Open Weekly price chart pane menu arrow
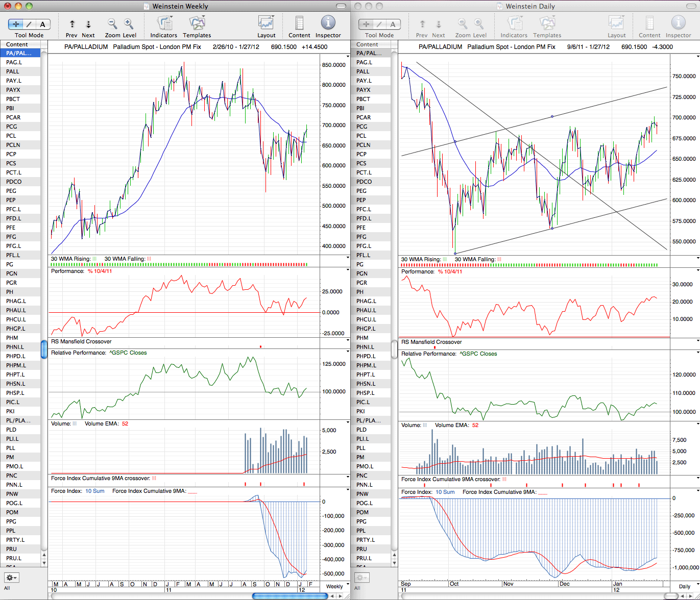Image resolution: width=700 pixels, height=600 pixels. click(x=348, y=57)
